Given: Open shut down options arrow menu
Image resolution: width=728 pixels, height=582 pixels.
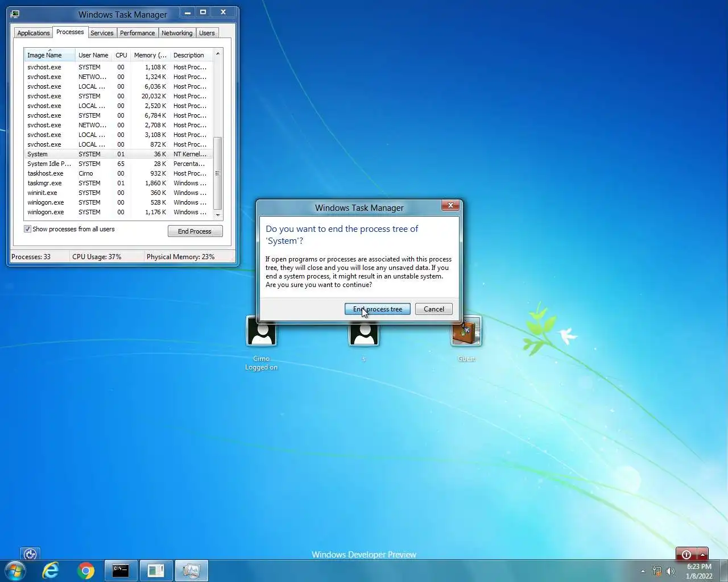Looking at the screenshot, I should point(703,554).
